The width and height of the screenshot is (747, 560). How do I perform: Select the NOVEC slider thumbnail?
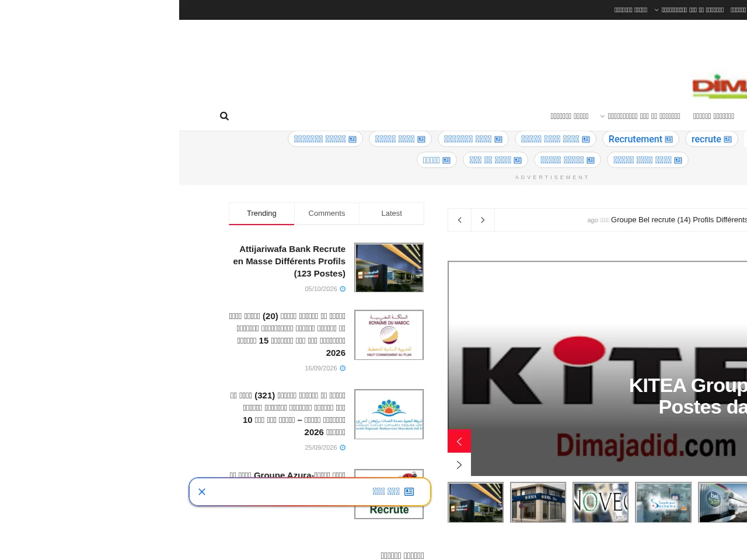(x=601, y=502)
